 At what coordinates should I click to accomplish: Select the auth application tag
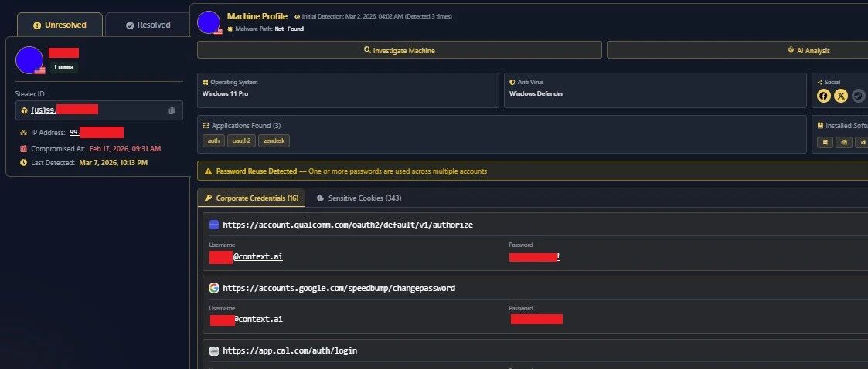coord(213,140)
